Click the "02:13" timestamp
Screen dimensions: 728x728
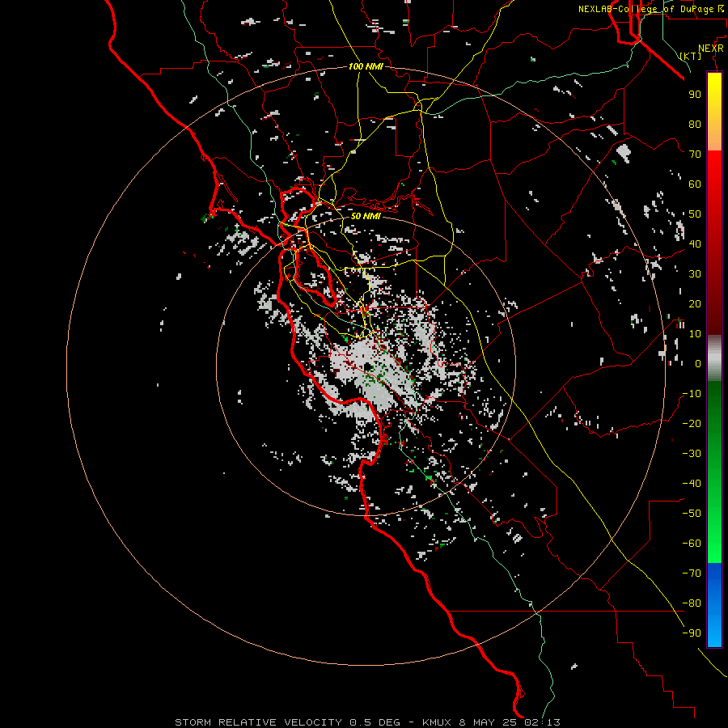(x=542, y=722)
